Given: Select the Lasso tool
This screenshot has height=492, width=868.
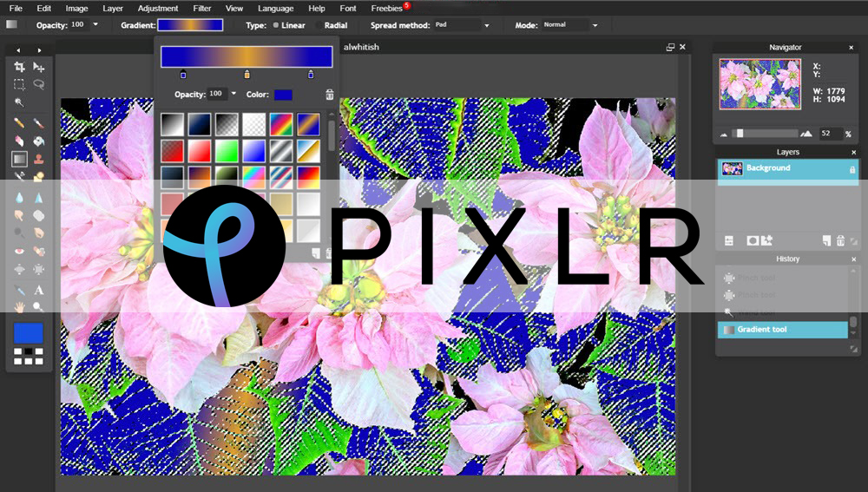Looking at the screenshot, I should click(38, 85).
